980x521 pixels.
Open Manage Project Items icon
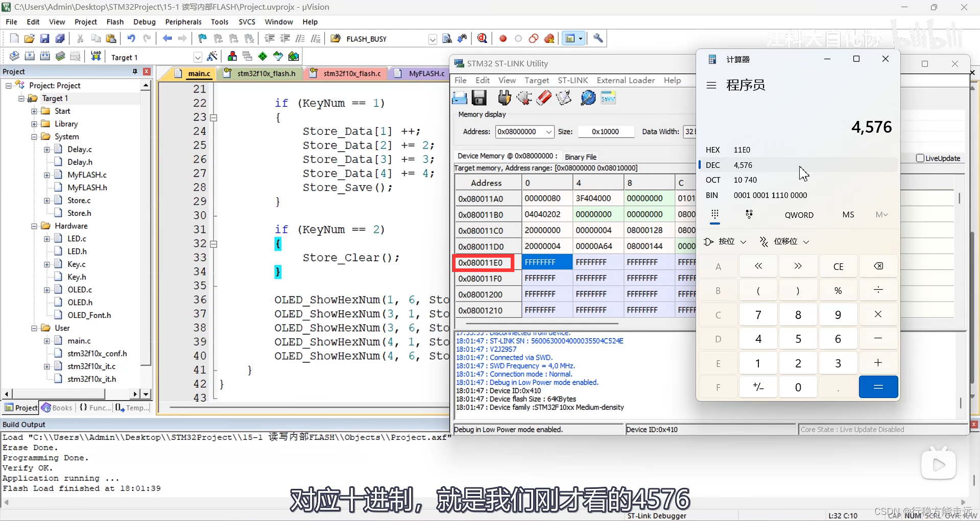click(232, 57)
